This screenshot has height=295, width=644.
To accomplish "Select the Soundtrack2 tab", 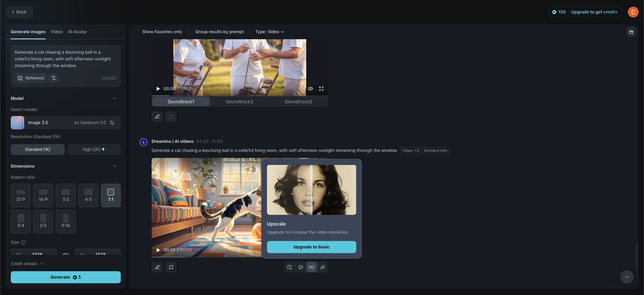I will tap(239, 102).
